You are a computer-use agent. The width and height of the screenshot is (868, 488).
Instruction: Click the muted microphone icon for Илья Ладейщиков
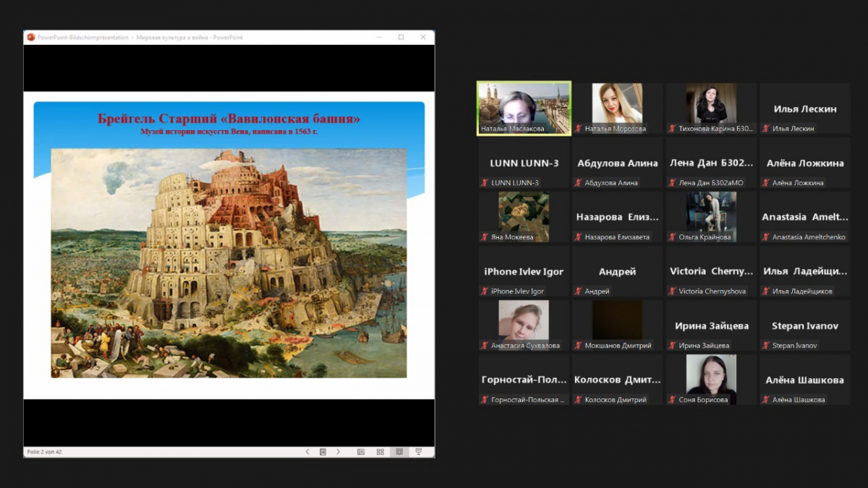pyautogui.click(x=766, y=291)
